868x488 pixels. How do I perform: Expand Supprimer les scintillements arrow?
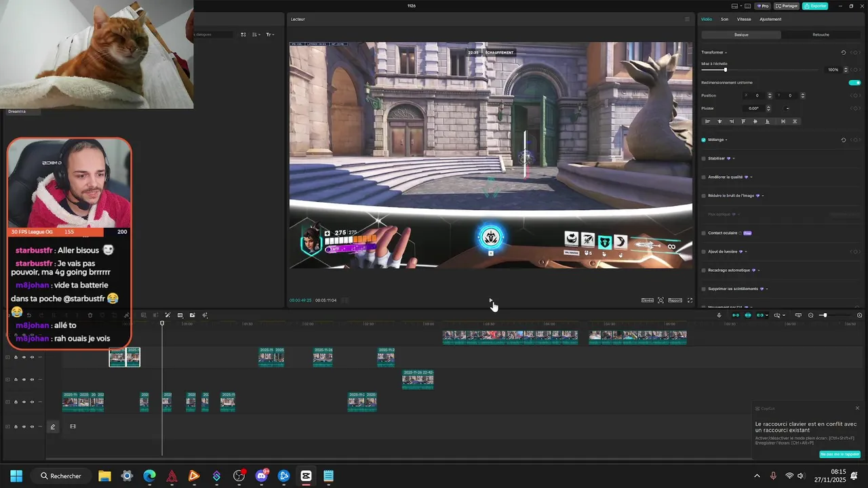[x=768, y=289]
